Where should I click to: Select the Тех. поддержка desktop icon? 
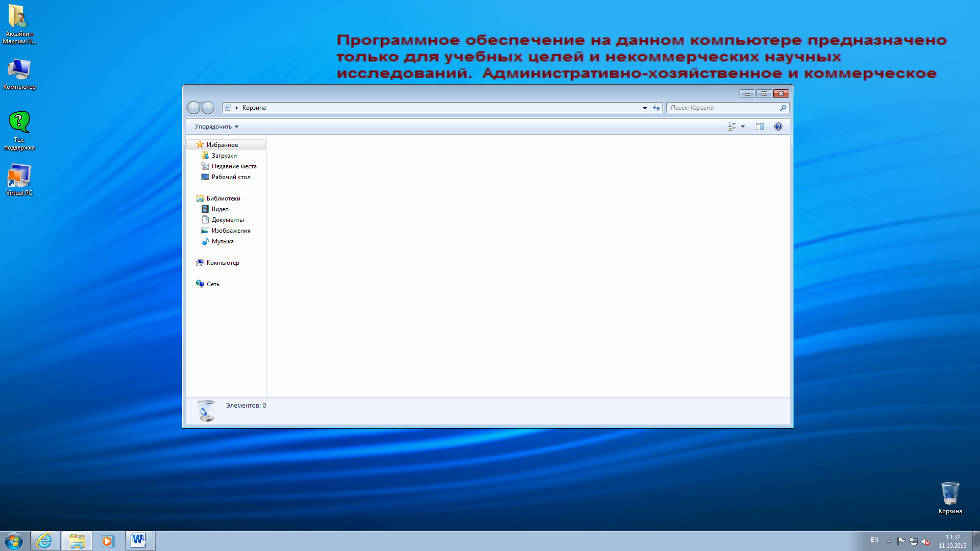(x=19, y=131)
